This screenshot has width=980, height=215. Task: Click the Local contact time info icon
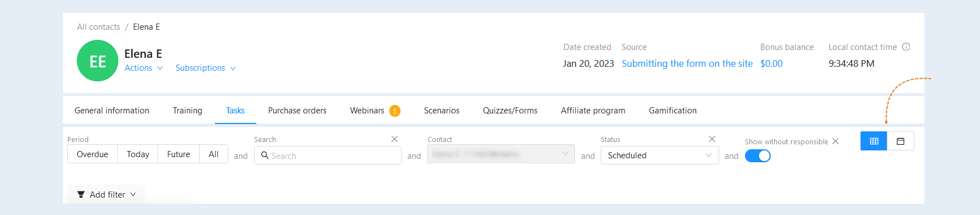tap(906, 47)
